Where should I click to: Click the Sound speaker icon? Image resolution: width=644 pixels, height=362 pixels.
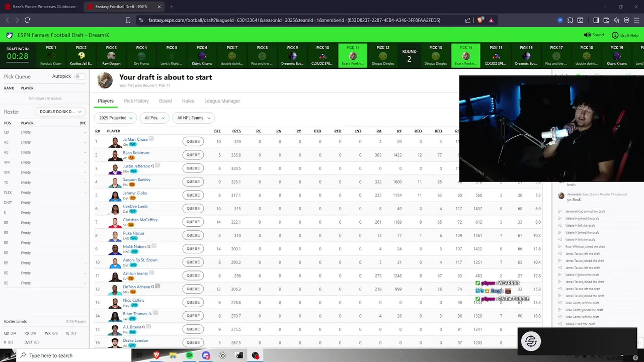587,35
